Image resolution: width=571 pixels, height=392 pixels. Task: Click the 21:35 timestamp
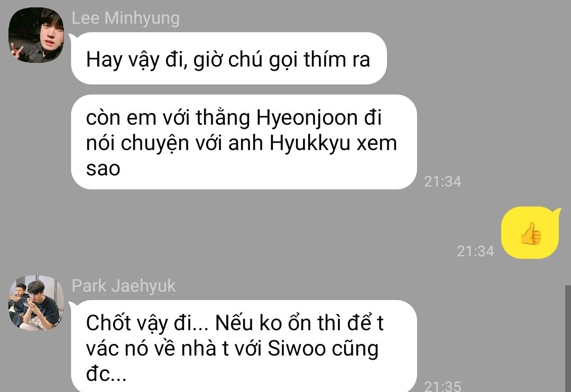443,386
